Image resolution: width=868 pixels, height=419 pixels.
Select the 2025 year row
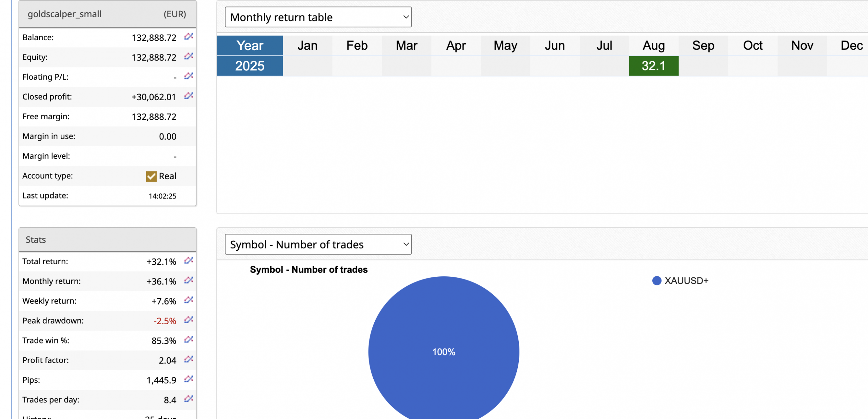(x=250, y=66)
